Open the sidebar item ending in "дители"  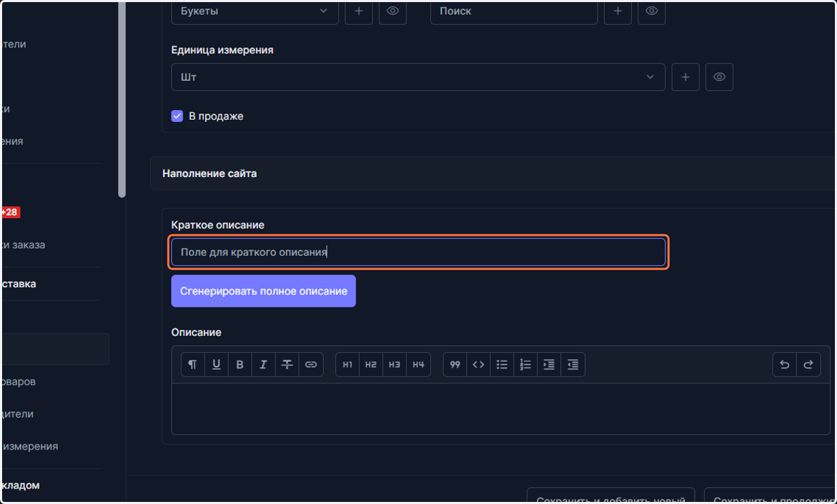click(x=17, y=413)
